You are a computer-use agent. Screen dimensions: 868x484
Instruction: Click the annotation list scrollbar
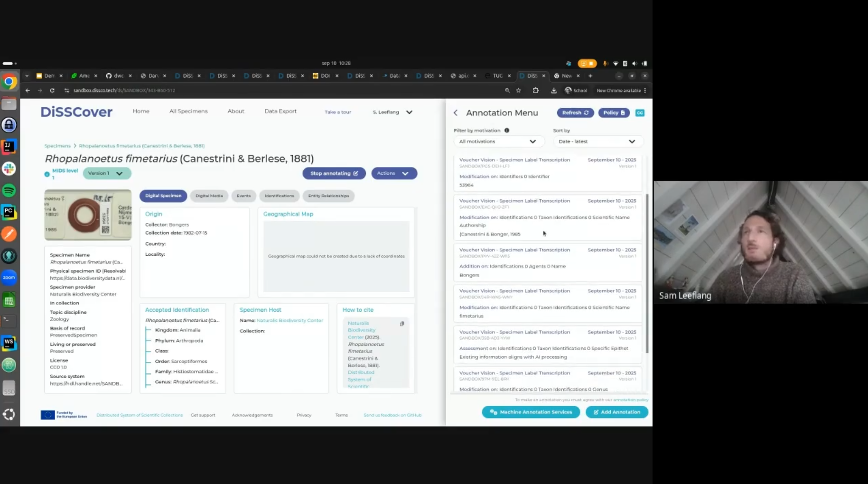tap(647, 273)
